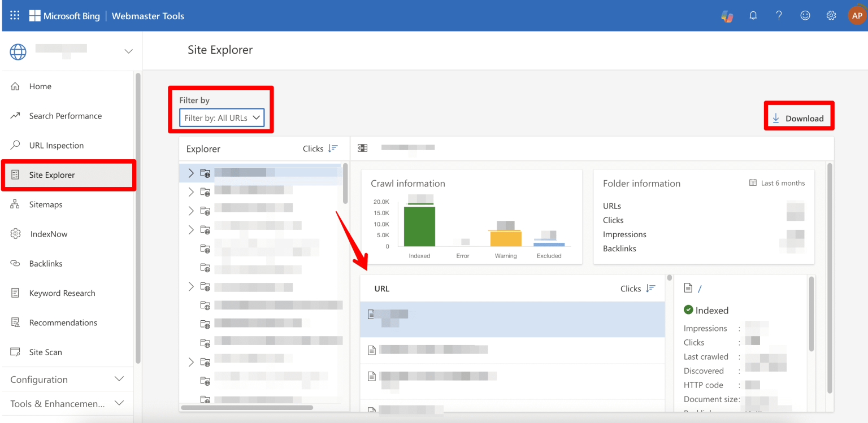
Task: Click the green Indexed bar in chart
Action: [x=419, y=226]
